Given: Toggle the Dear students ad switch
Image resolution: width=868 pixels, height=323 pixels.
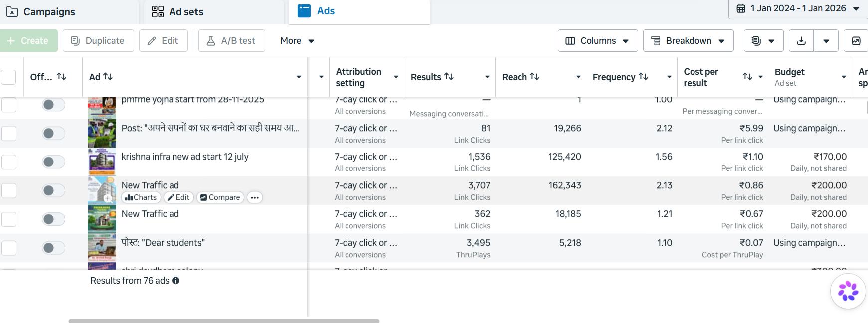Looking at the screenshot, I should [53, 248].
